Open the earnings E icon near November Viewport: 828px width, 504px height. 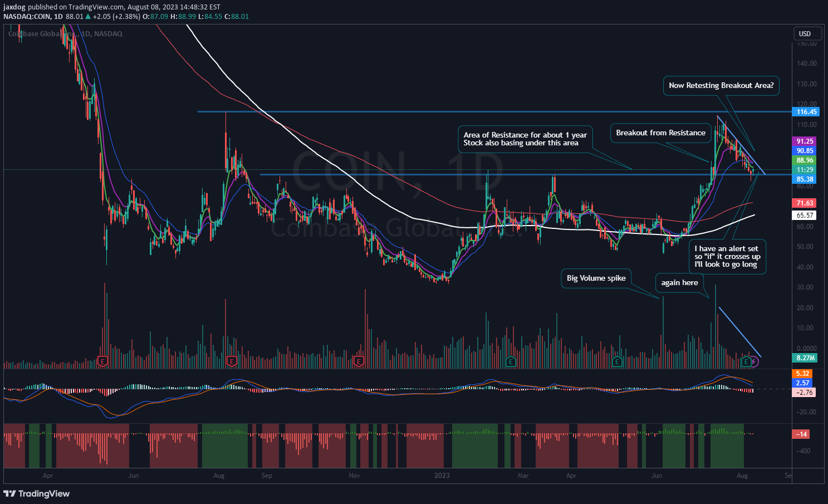(x=359, y=361)
